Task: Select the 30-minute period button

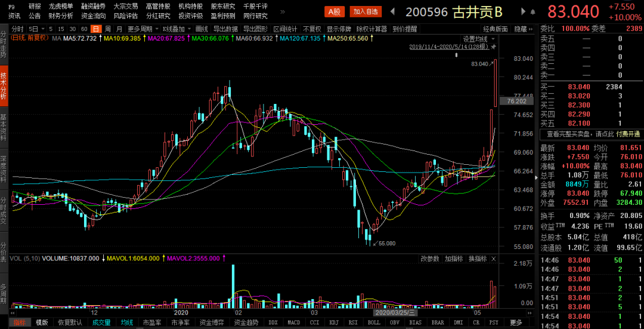Action: (x=73, y=29)
